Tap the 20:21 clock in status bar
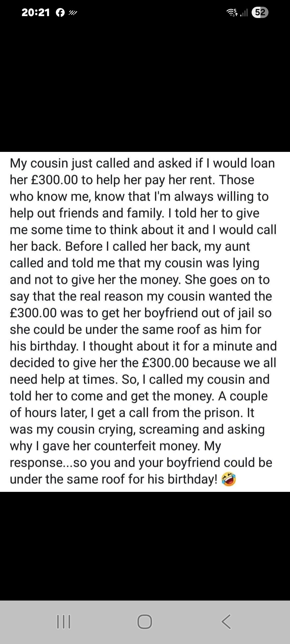290x644 pixels. click(35, 13)
